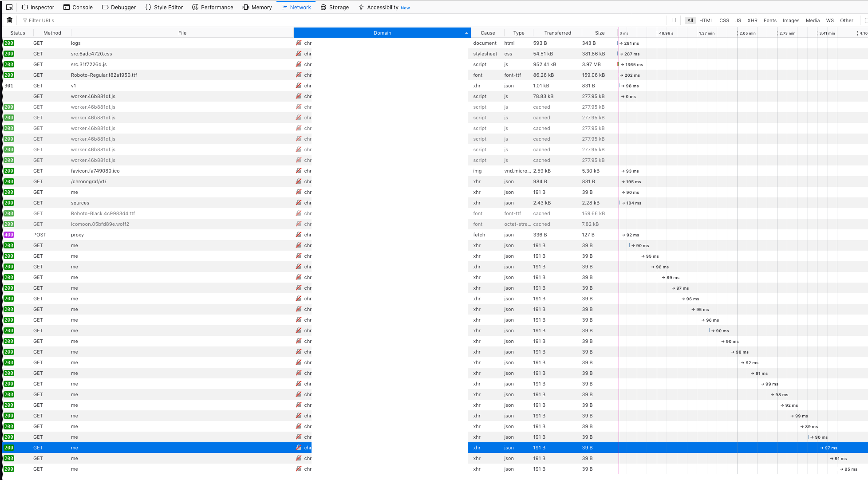Click the funnel icon inside Filter URLs box
Image resolution: width=868 pixels, height=480 pixels.
[x=25, y=20]
